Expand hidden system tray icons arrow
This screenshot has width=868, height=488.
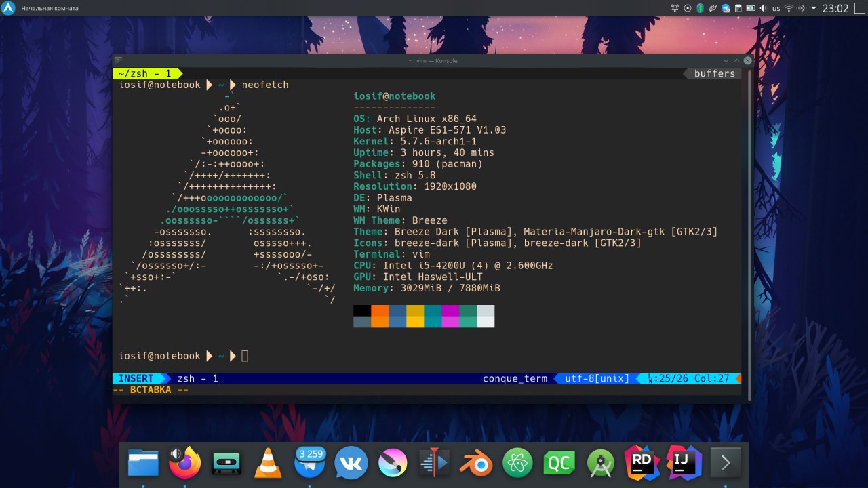814,8
